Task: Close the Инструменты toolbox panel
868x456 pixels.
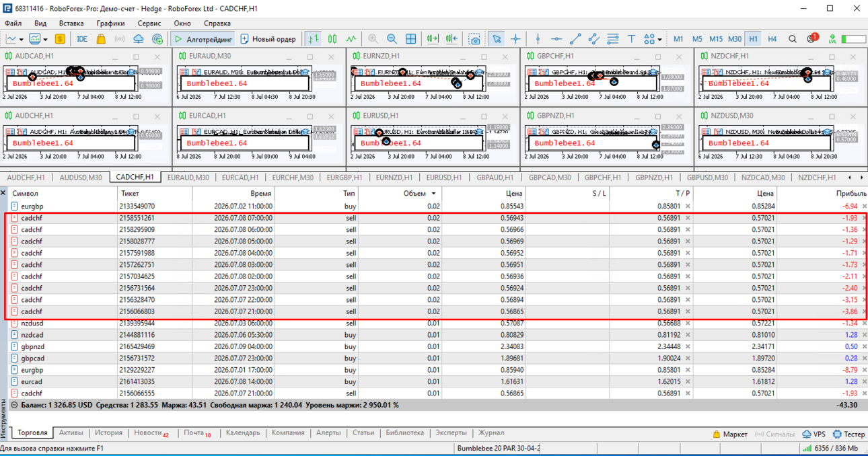Action: coord(3,193)
